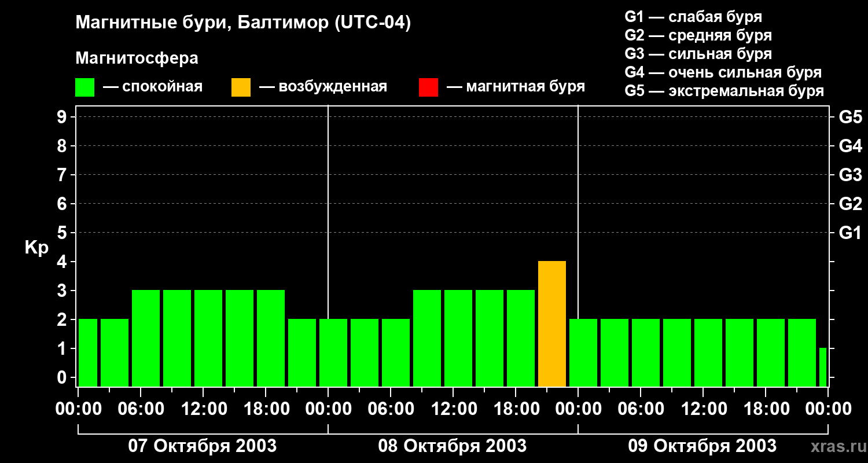Click the first '00:00' label at the chart start
Image resolution: width=868 pixels, height=463 pixels.
(x=78, y=409)
